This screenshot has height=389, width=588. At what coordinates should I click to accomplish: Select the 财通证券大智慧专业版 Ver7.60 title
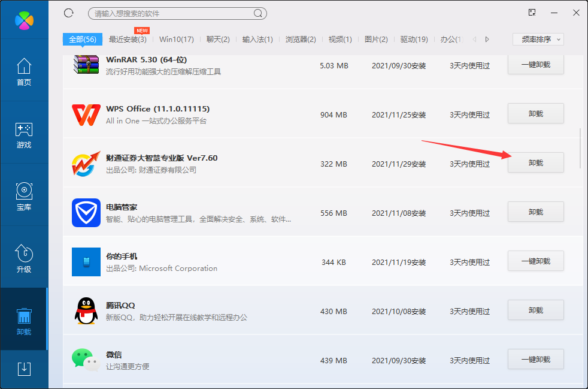click(x=162, y=158)
